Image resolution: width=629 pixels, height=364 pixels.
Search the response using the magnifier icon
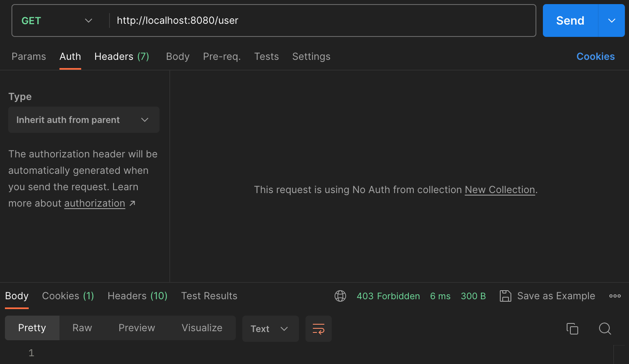[605, 329]
